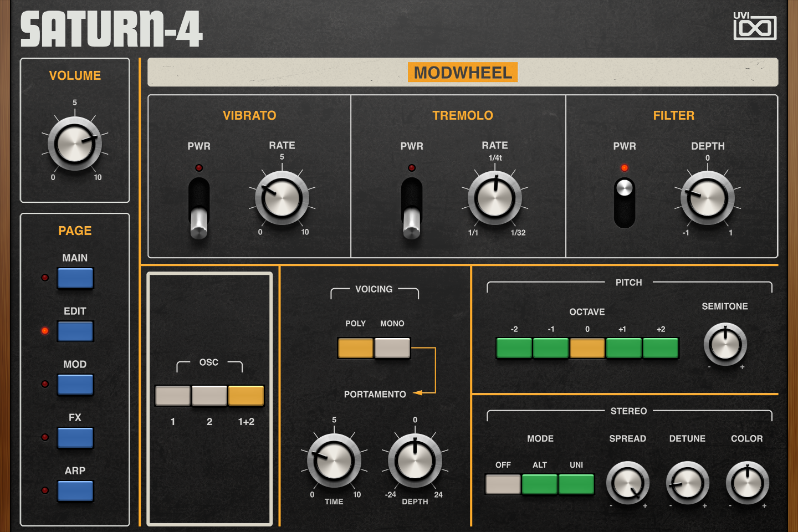Click the stereo Detune knob

688,483
